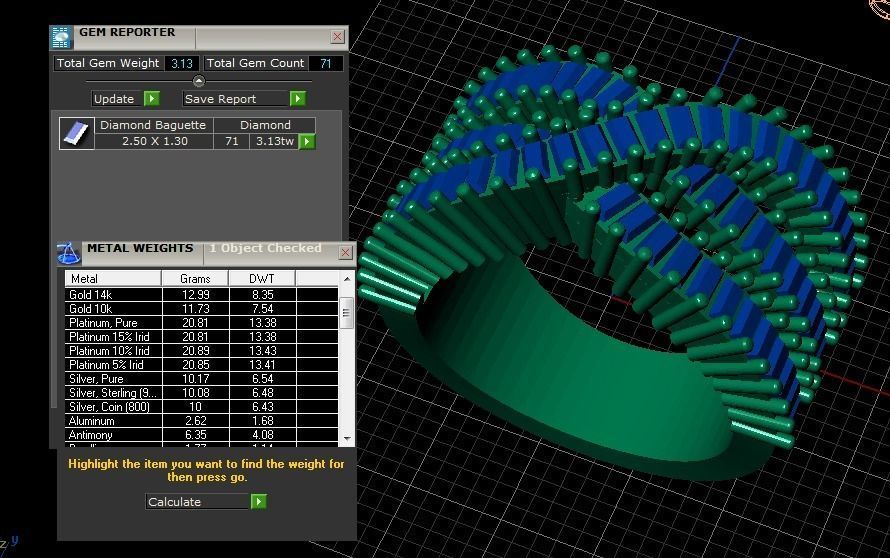The image size is (890, 558).
Task: Select the Diamond Baguette gem thumbnail
Action: point(77,133)
